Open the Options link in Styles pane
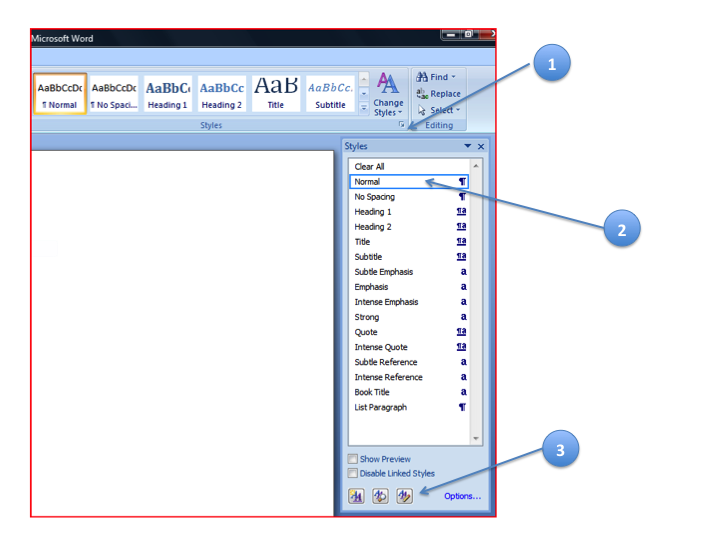 pos(462,496)
